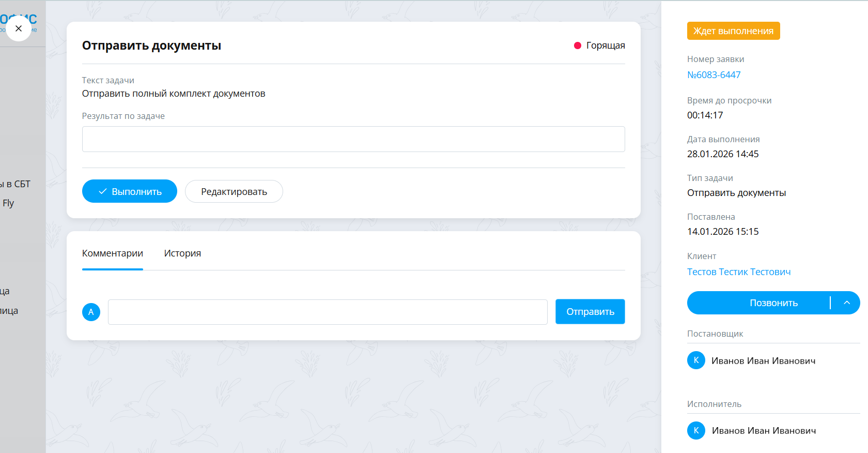Click the Редактировать button
This screenshot has width=868, height=453.
pos(234,191)
